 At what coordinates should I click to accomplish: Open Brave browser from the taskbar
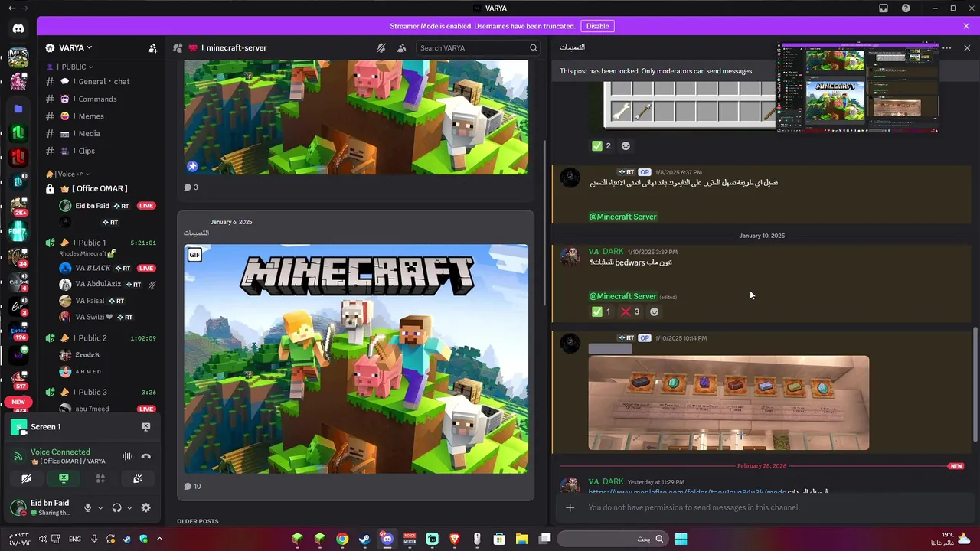[x=455, y=539]
